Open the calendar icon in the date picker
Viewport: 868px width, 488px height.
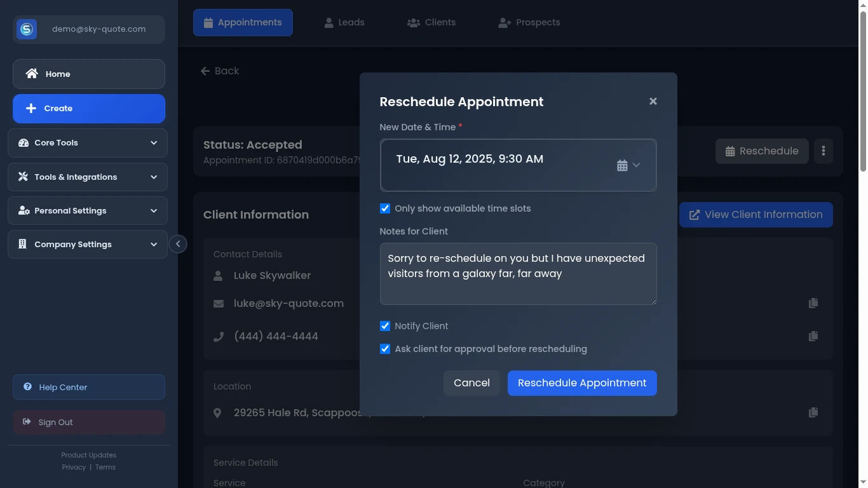[x=621, y=165]
